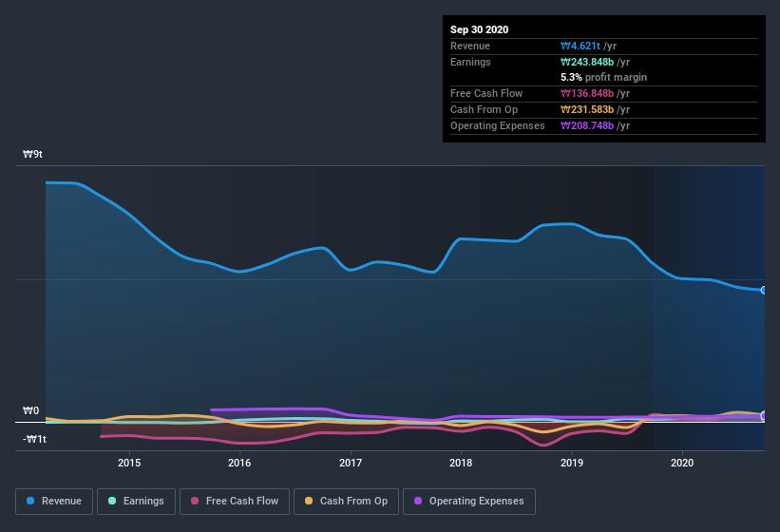Viewport: 780px width, 532px height.
Task: Click the purple Operating Expenses dot
Action: point(418,501)
